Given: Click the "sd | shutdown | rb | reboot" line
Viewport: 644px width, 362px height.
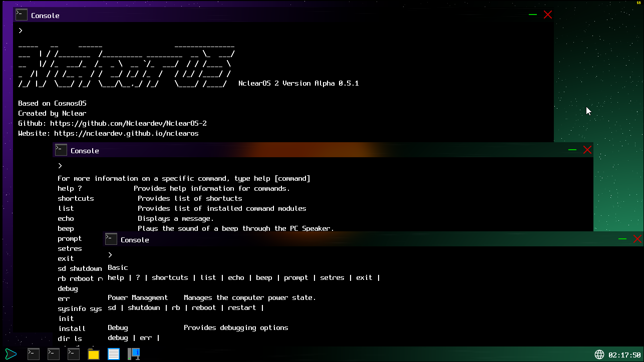Looking at the screenshot, I should [x=186, y=307].
